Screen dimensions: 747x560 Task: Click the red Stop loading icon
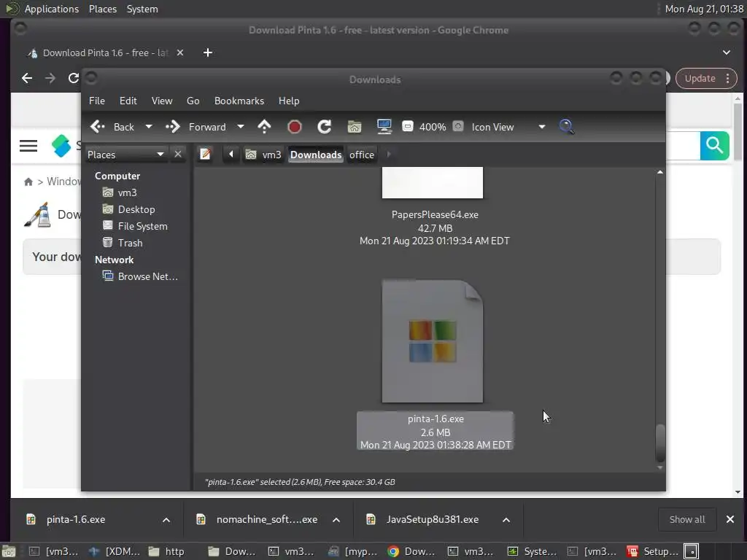coord(295,127)
